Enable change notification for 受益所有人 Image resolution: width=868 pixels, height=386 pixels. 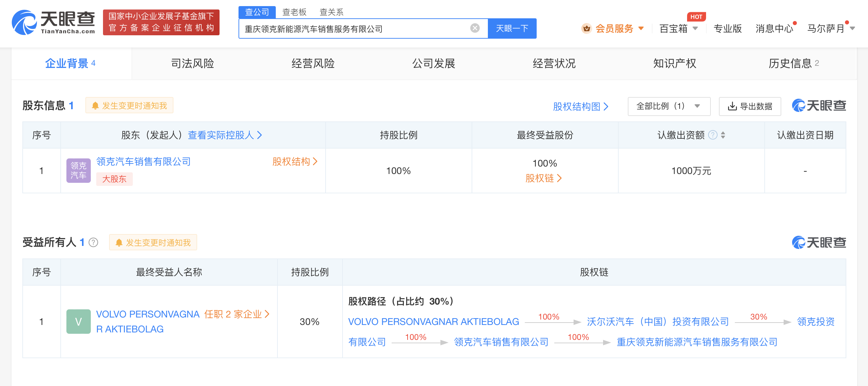[153, 243]
